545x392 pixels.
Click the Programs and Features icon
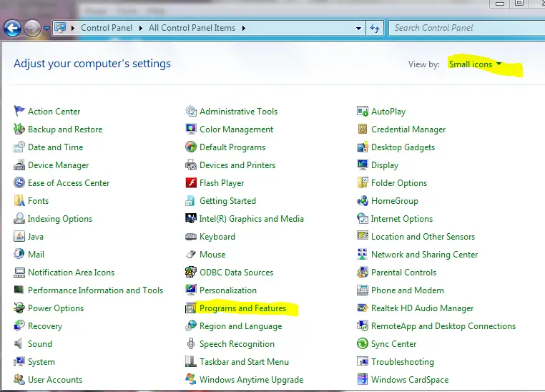point(191,308)
